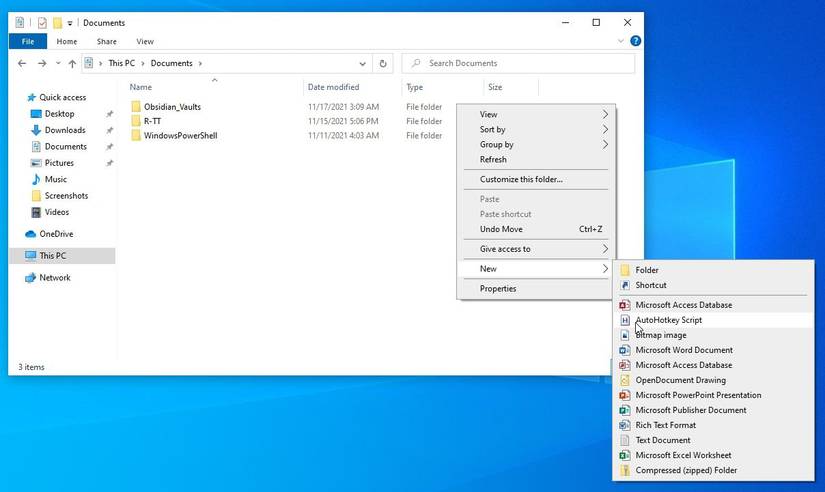The image size is (825, 492).
Task: Sort files by the Name column header
Action: tap(216, 87)
